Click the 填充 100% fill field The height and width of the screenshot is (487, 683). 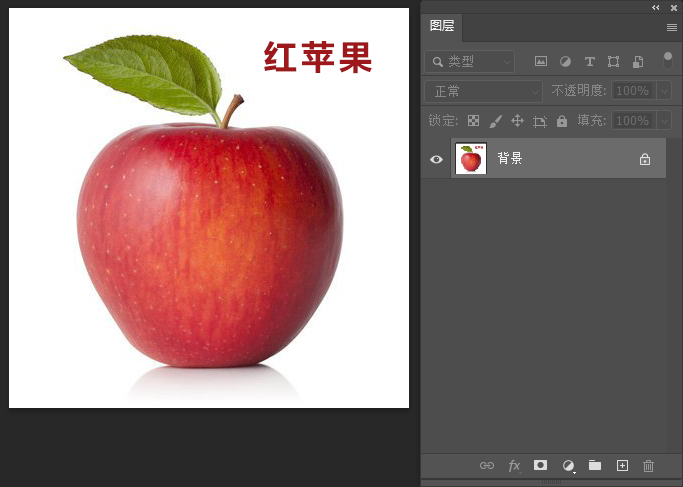634,121
